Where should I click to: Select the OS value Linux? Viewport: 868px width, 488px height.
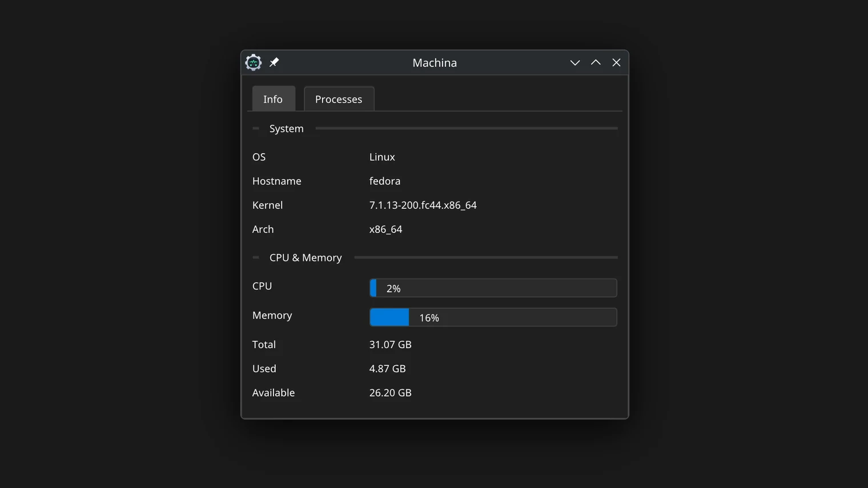coord(382,157)
